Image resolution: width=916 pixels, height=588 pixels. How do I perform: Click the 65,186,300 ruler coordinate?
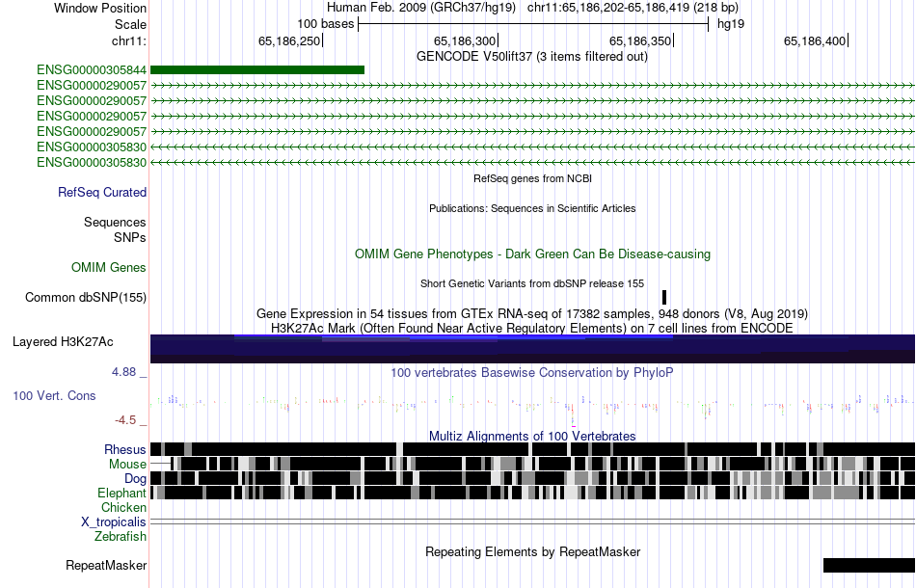point(465,40)
